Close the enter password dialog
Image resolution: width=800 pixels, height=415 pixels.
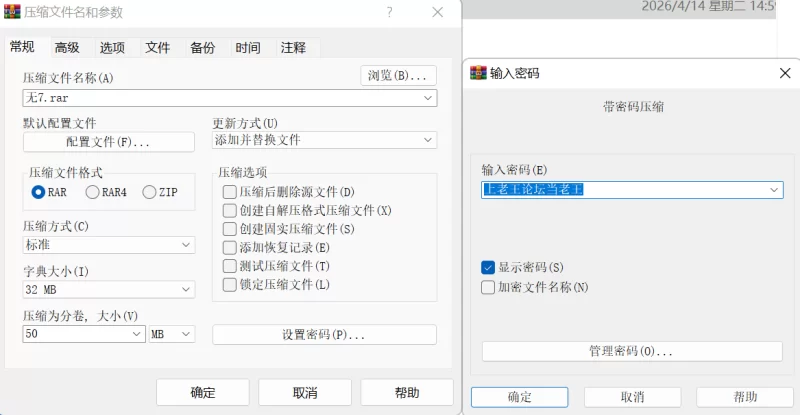781,73
